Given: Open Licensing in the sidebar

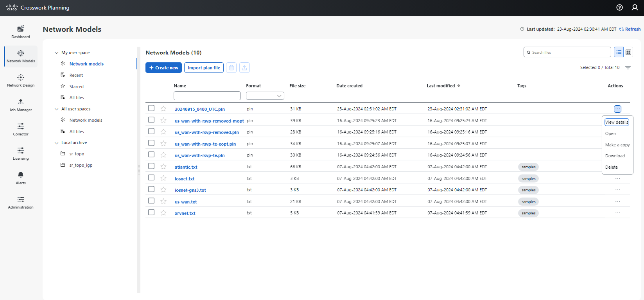Looking at the screenshot, I should point(21,154).
